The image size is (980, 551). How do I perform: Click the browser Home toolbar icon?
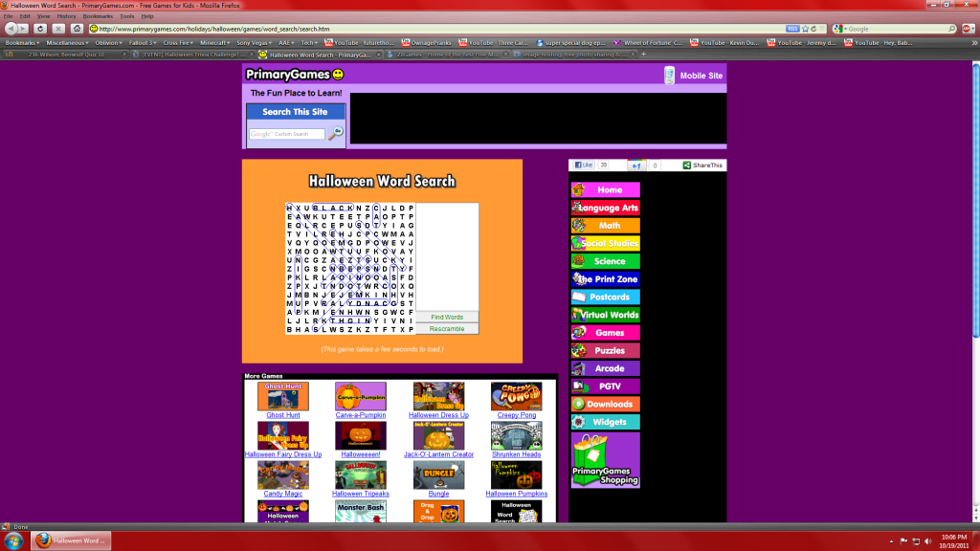click(x=78, y=29)
